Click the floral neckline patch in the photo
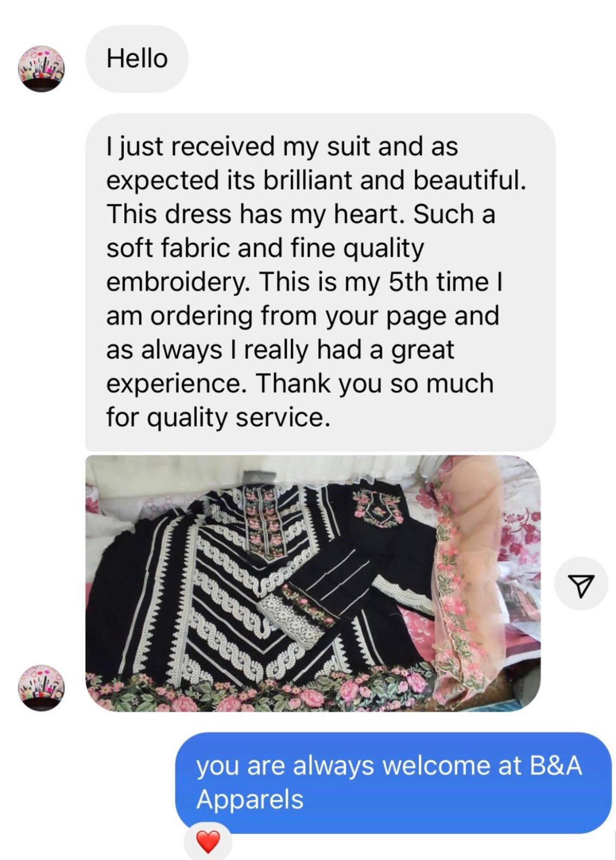The image size is (616, 860). tap(378, 507)
